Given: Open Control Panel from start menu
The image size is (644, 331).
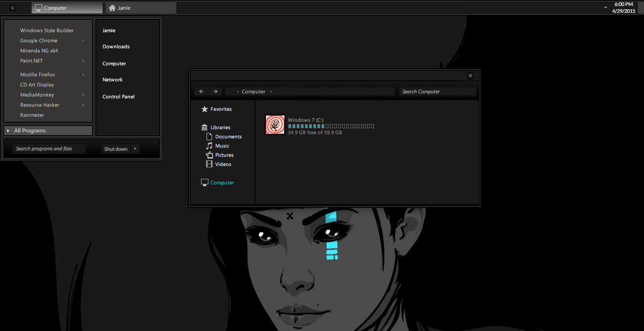Looking at the screenshot, I should tap(119, 97).
